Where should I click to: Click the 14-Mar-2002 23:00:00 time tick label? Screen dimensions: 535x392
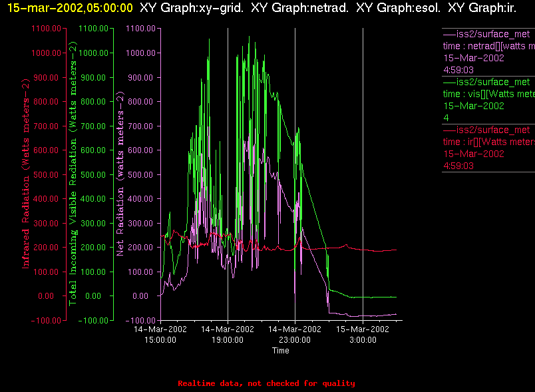[295, 334]
